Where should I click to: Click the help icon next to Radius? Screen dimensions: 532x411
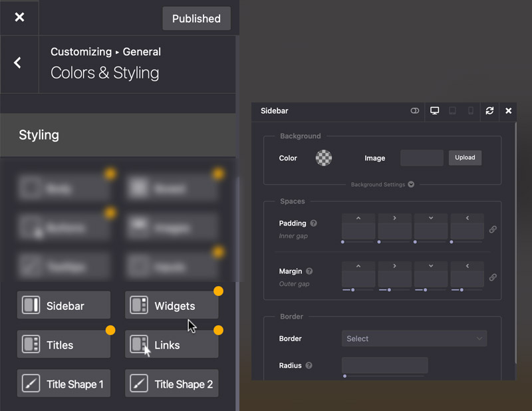pos(309,366)
